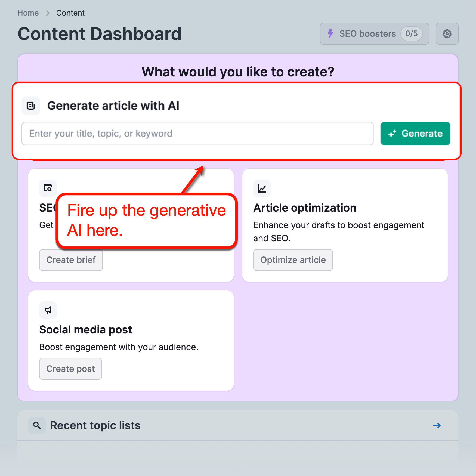Click Optimize article to enhance a draft
This screenshot has width=476, height=476.
293,260
